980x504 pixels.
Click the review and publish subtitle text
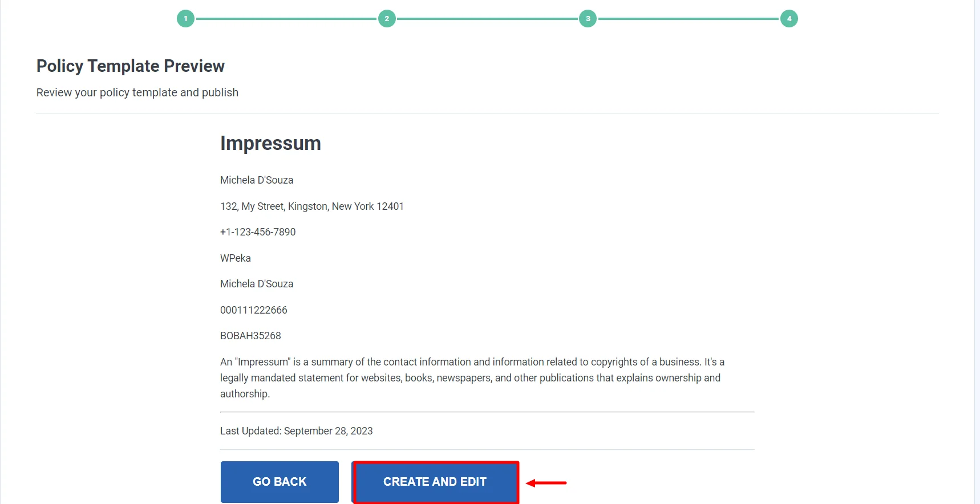click(137, 92)
